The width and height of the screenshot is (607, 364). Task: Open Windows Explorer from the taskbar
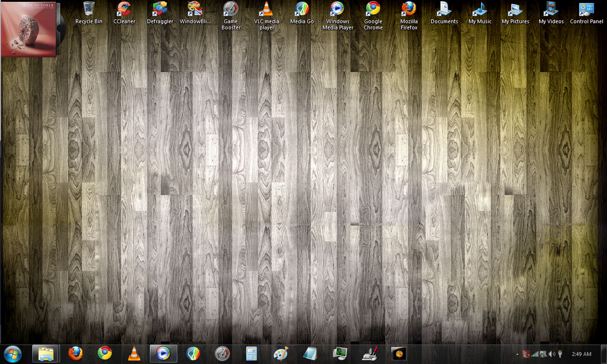click(46, 354)
